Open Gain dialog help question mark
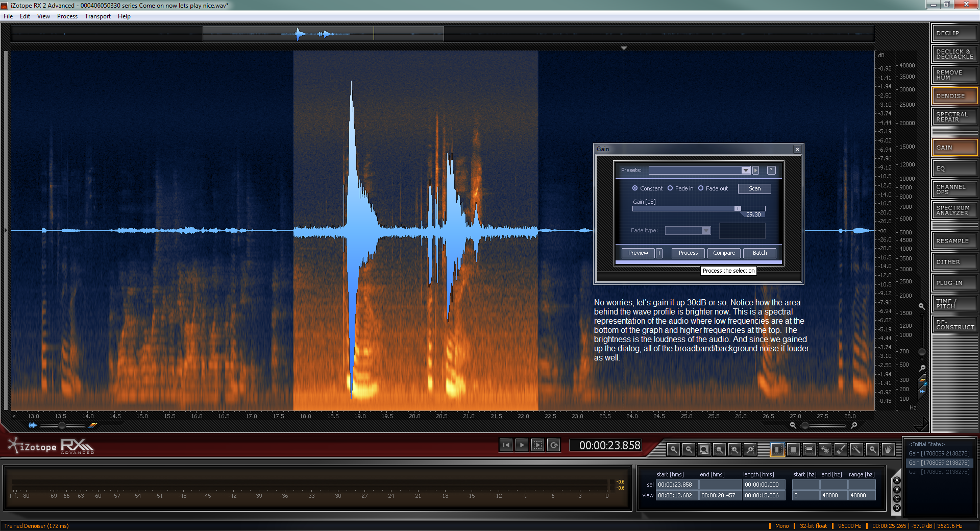 point(771,171)
